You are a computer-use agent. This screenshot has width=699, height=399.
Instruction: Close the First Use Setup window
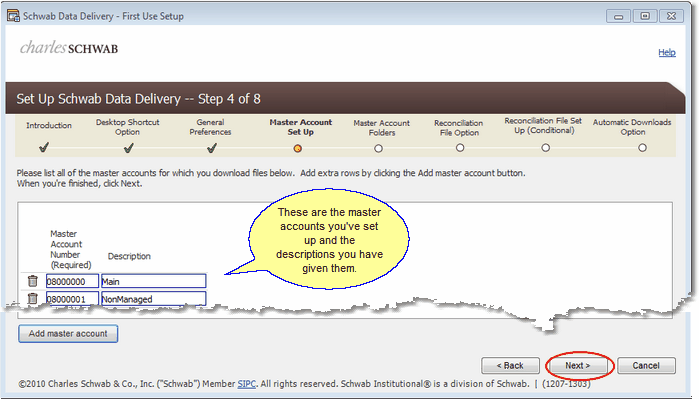tap(671, 16)
